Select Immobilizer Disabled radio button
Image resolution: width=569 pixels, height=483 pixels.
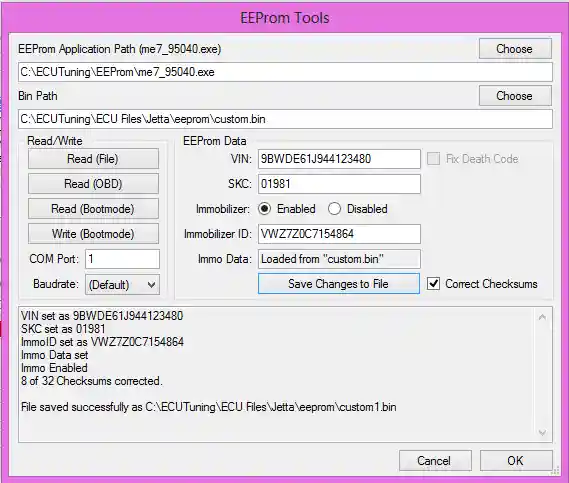[334, 209]
